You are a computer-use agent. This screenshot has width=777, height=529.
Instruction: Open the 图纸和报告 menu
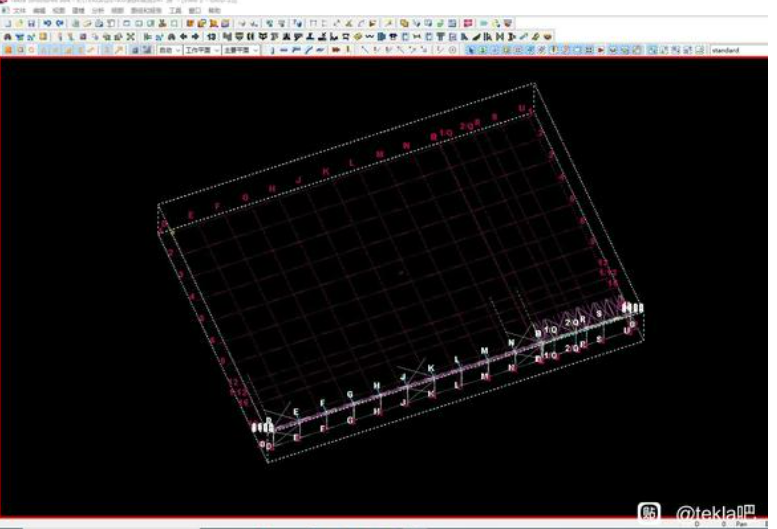(146, 10)
